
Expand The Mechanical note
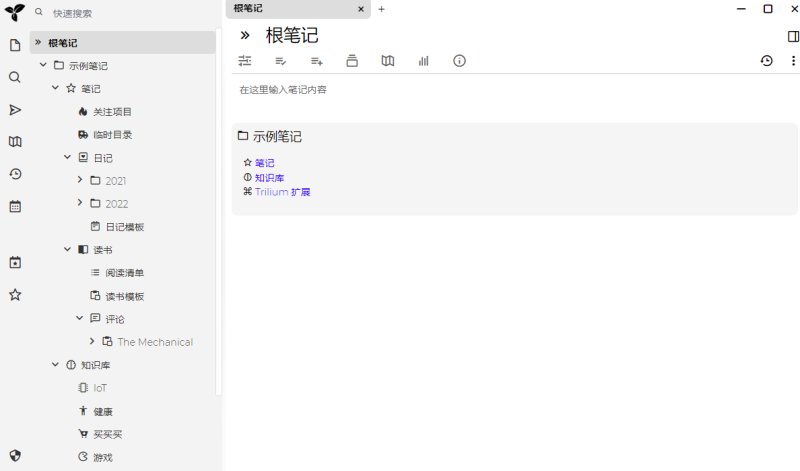click(92, 341)
